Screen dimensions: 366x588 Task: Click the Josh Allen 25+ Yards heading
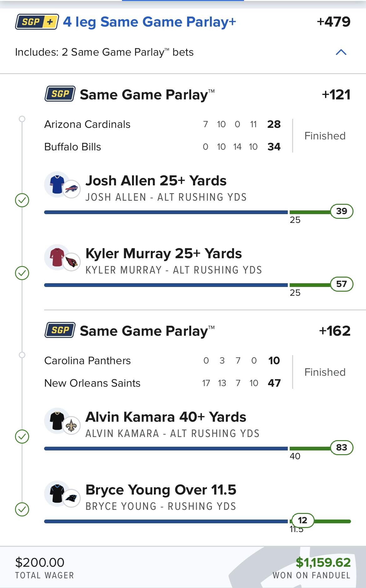[x=156, y=181]
